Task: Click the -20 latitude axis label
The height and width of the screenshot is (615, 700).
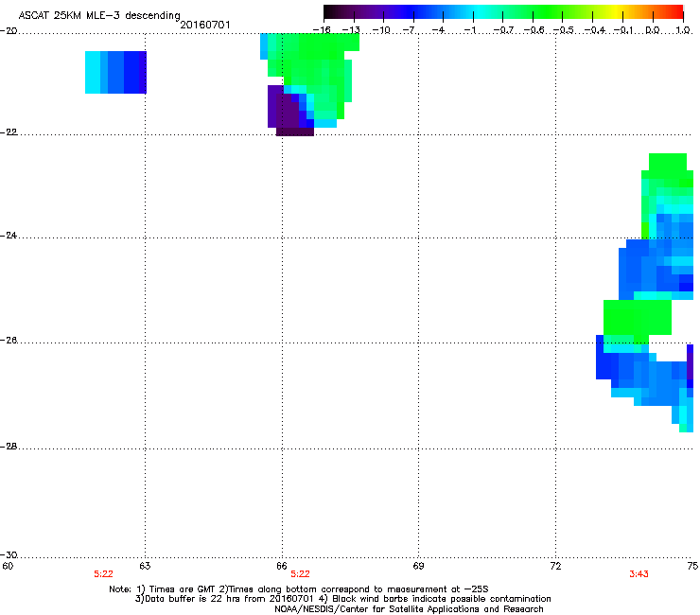Action: (9, 31)
